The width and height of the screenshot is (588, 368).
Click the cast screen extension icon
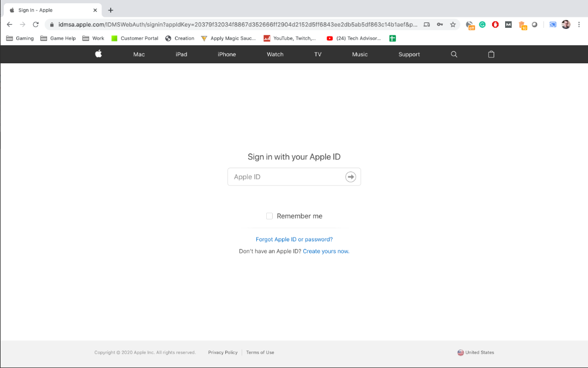coord(553,25)
